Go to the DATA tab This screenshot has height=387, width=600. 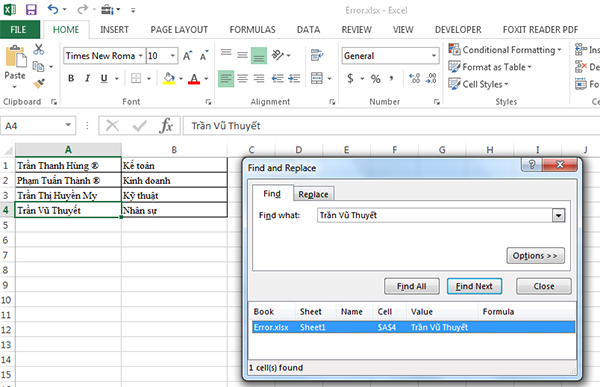(308, 30)
